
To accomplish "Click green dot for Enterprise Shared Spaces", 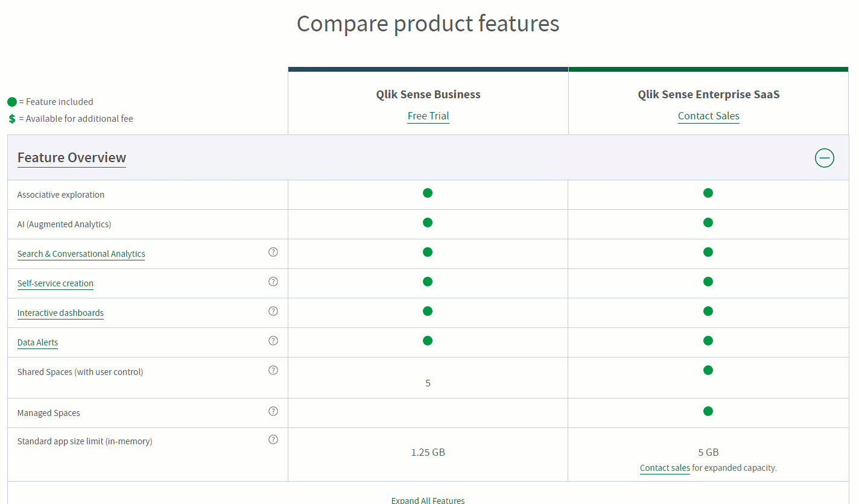I will (x=708, y=370).
